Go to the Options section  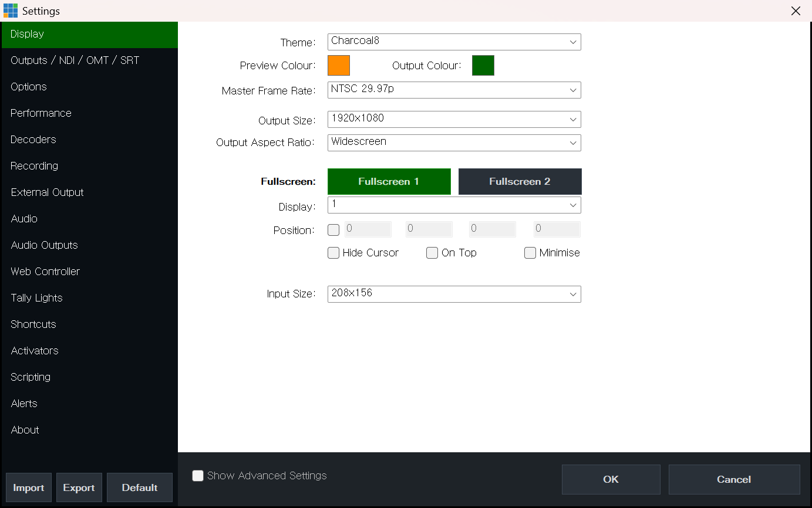click(x=90, y=87)
